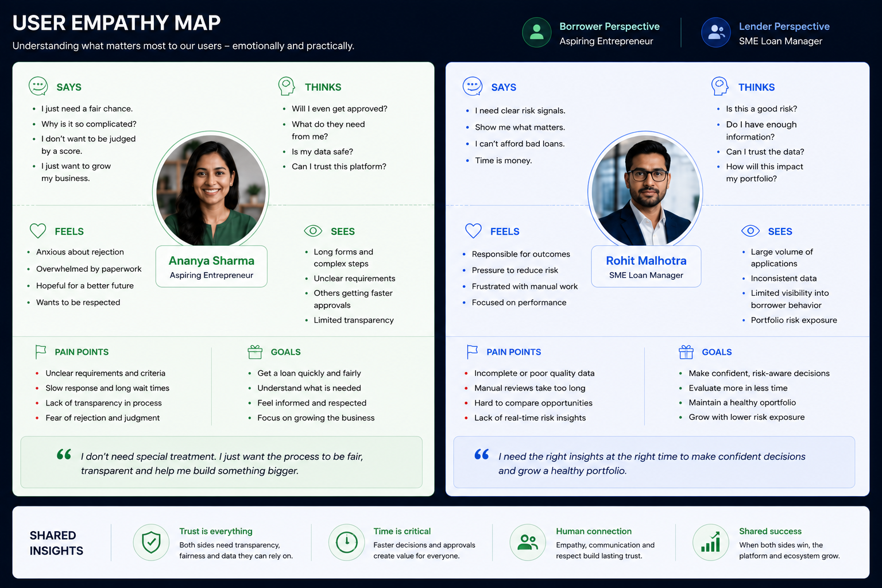Click the borrower SEES eye icon
Screen dimensions: 882x588
pyautogui.click(x=313, y=231)
